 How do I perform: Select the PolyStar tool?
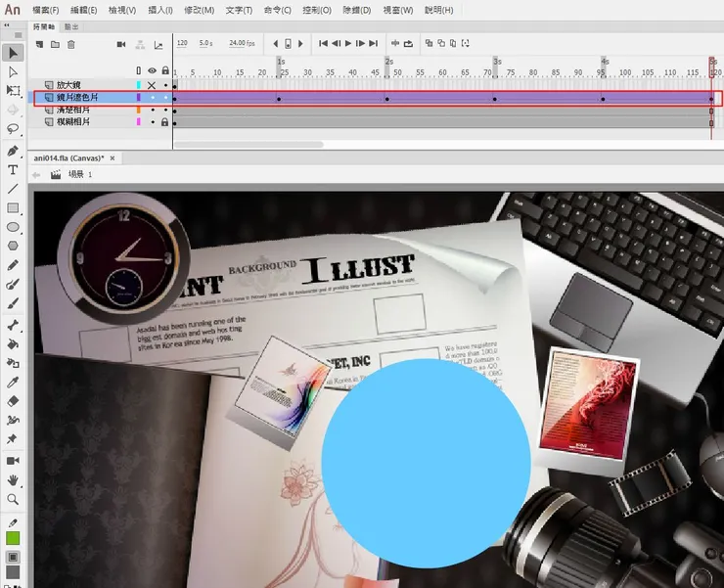[x=13, y=246]
